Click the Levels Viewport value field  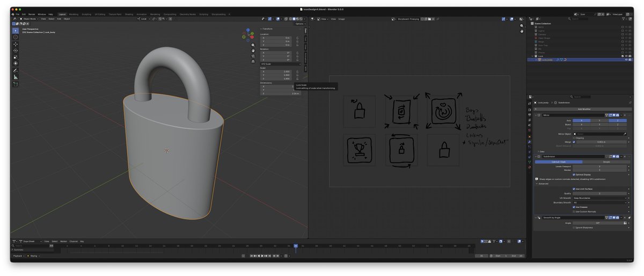599,166
